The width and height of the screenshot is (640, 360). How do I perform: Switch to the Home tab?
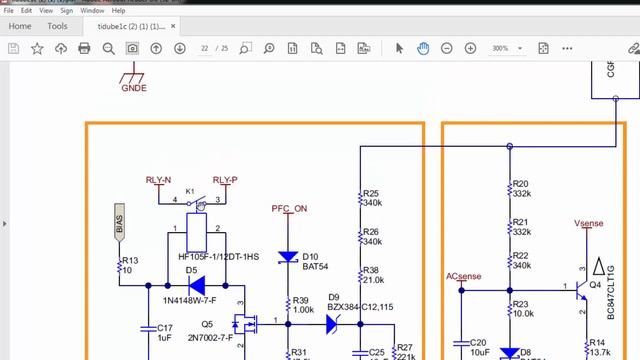click(x=20, y=26)
